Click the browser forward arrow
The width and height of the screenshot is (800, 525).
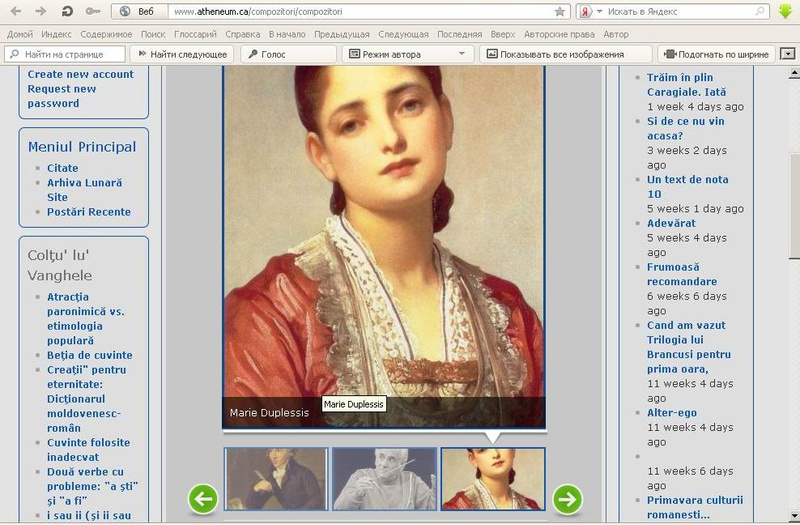point(41,12)
